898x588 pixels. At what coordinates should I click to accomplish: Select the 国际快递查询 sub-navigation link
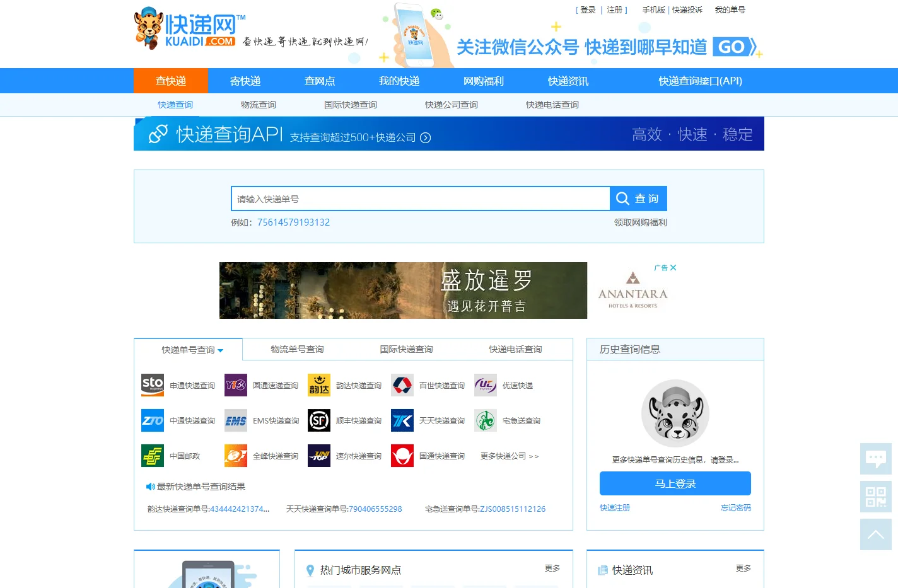pos(351,105)
